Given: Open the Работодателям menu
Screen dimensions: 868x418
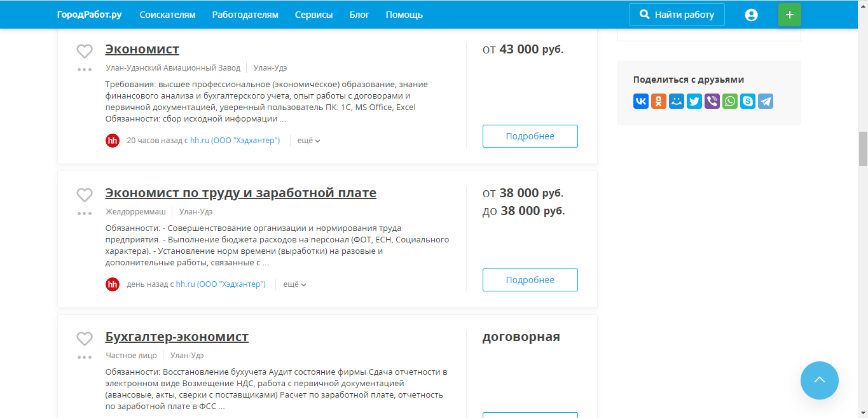Looking at the screenshot, I should (x=245, y=15).
